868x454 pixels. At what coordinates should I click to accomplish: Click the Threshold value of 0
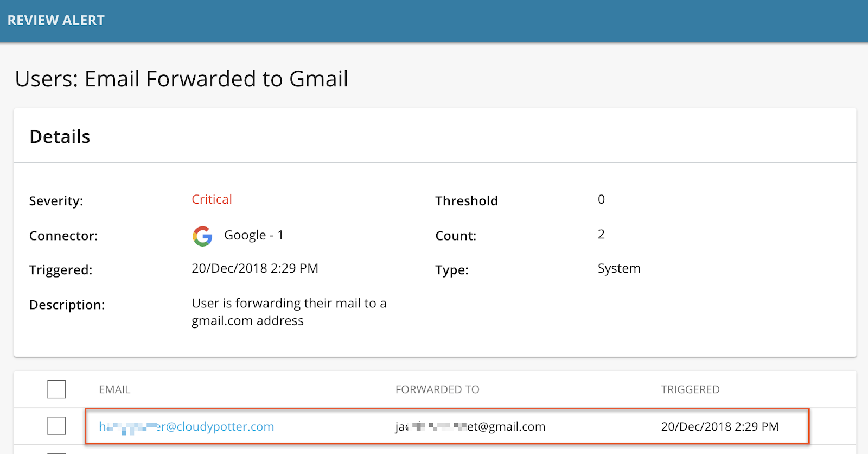pyautogui.click(x=601, y=199)
